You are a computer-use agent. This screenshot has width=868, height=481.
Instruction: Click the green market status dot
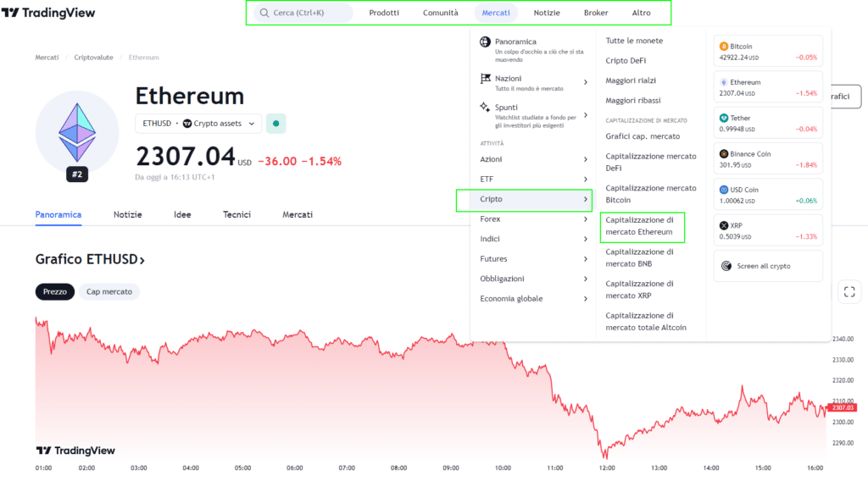coord(275,124)
